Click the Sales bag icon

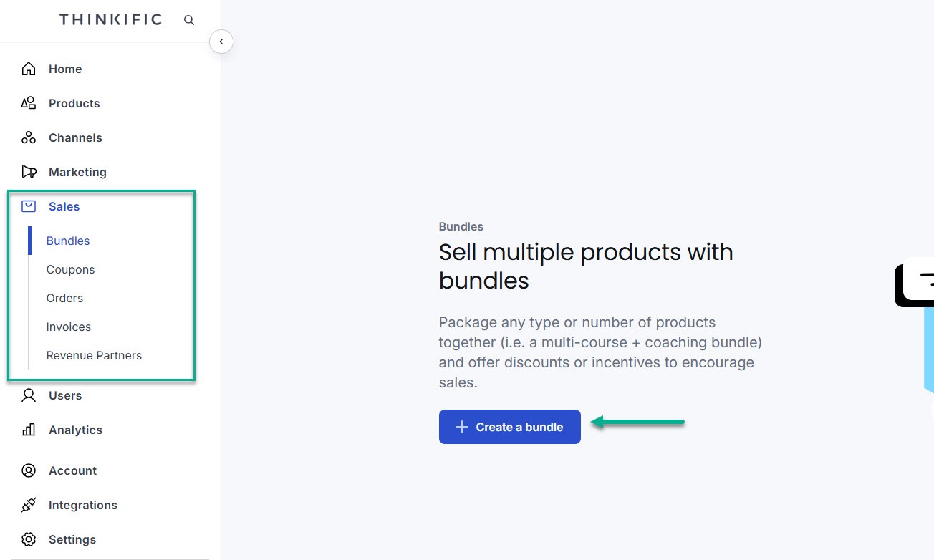pyautogui.click(x=29, y=206)
